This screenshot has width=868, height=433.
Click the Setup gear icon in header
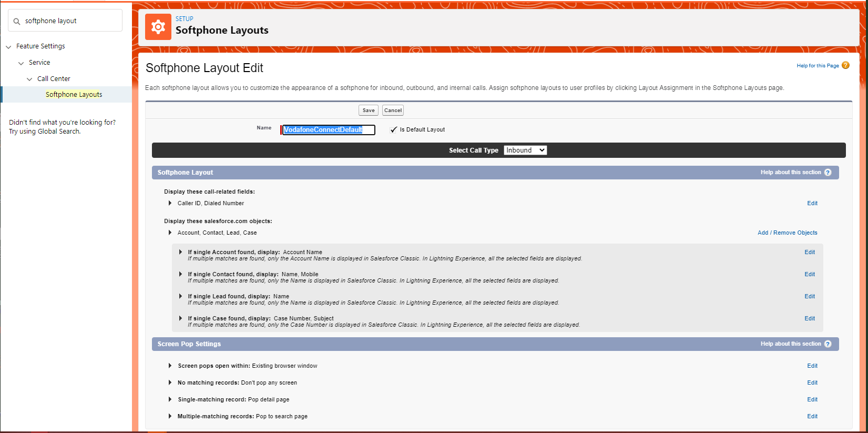pyautogui.click(x=158, y=27)
